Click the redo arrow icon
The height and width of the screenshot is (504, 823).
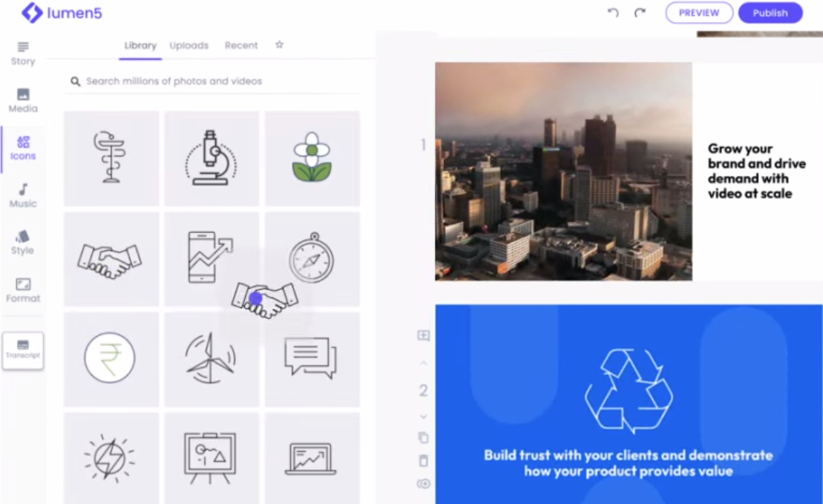tap(640, 13)
